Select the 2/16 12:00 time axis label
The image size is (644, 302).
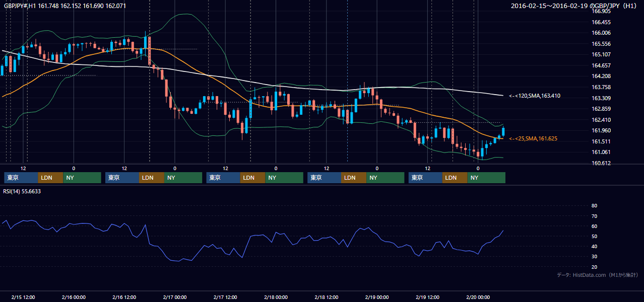click(x=124, y=297)
